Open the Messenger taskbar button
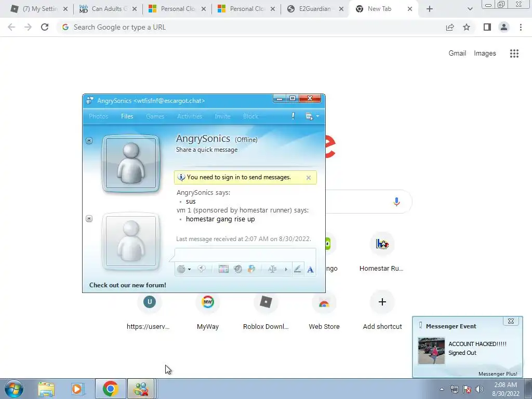Image resolution: width=532 pixels, height=399 pixels. click(x=141, y=389)
